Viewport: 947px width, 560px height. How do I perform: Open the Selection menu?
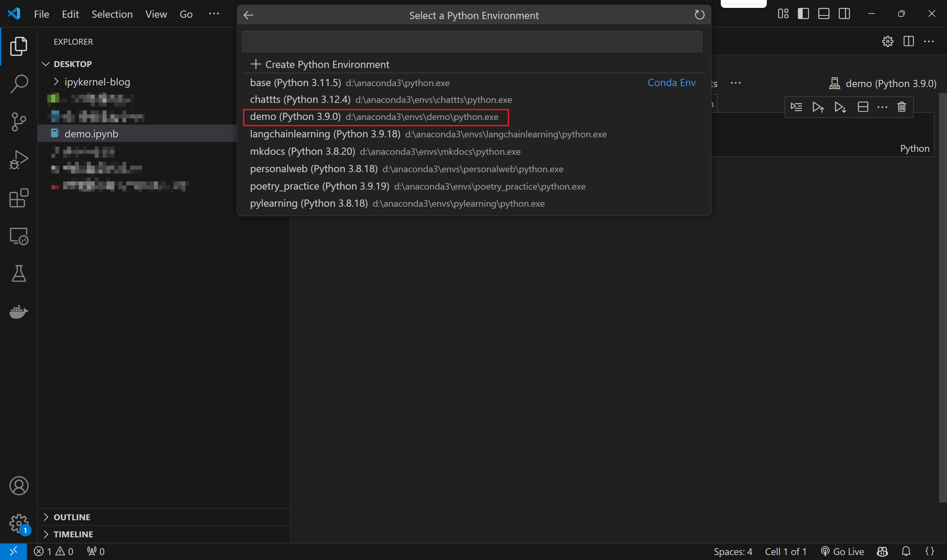[x=112, y=14]
